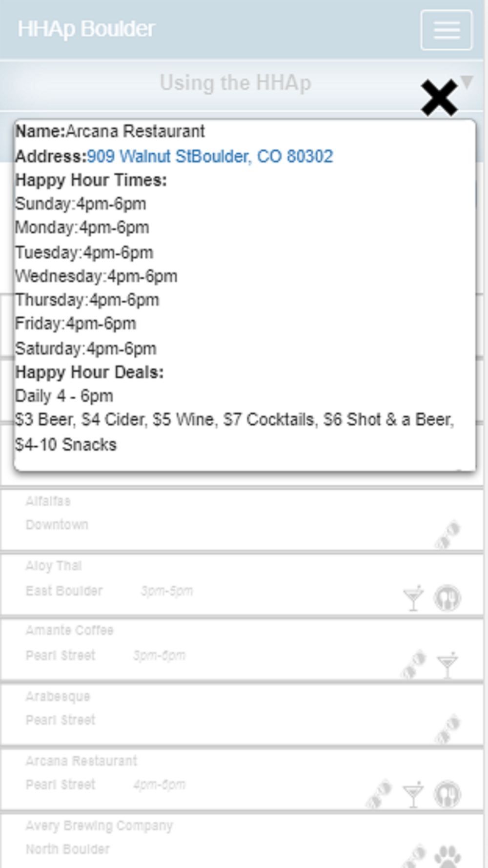Click the cocktail icon in Arcana Restaurant row

pyautogui.click(x=413, y=794)
